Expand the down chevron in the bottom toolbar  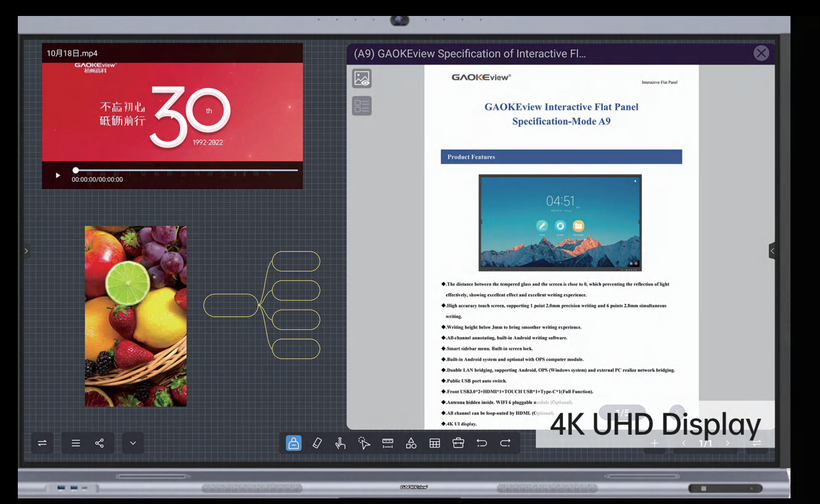click(133, 443)
